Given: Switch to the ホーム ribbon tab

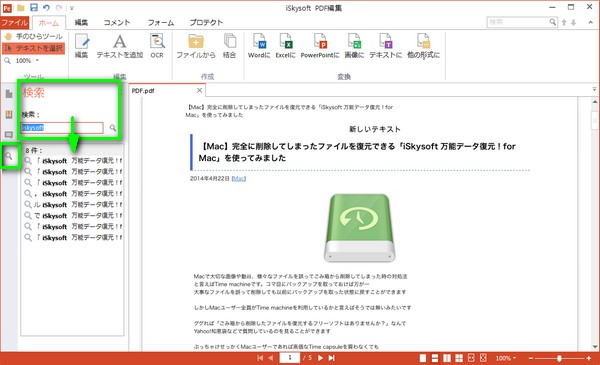Looking at the screenshot, I should coord(49,23).
